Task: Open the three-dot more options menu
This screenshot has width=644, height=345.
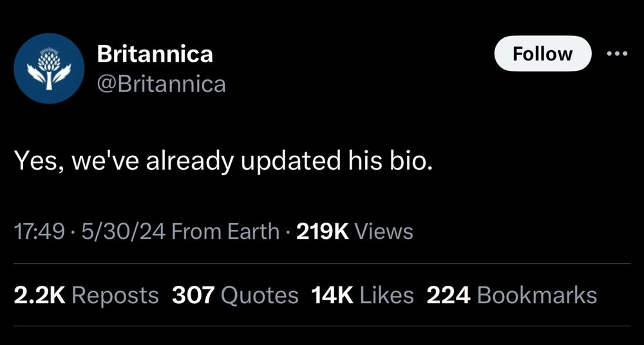Action: coord(617,53)
